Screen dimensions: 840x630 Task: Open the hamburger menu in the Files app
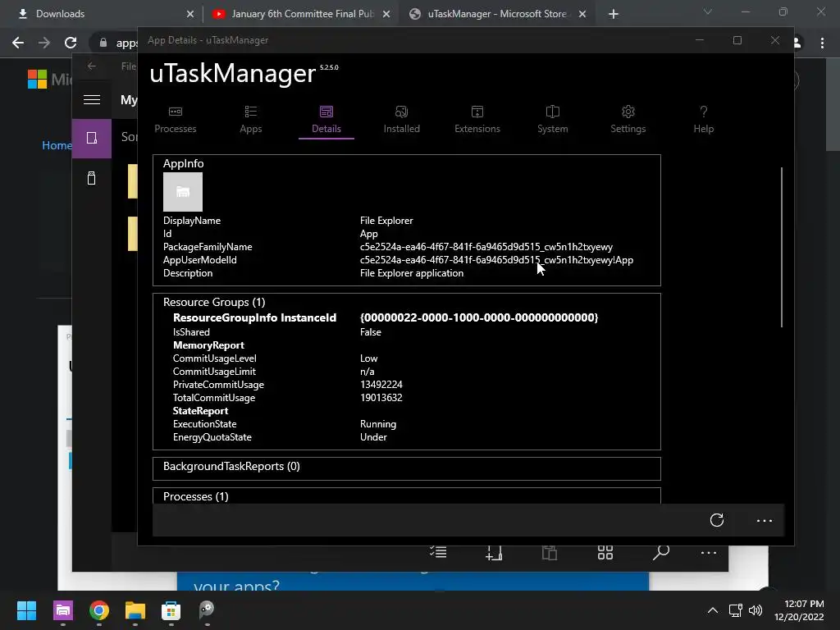tap(92, 99)
